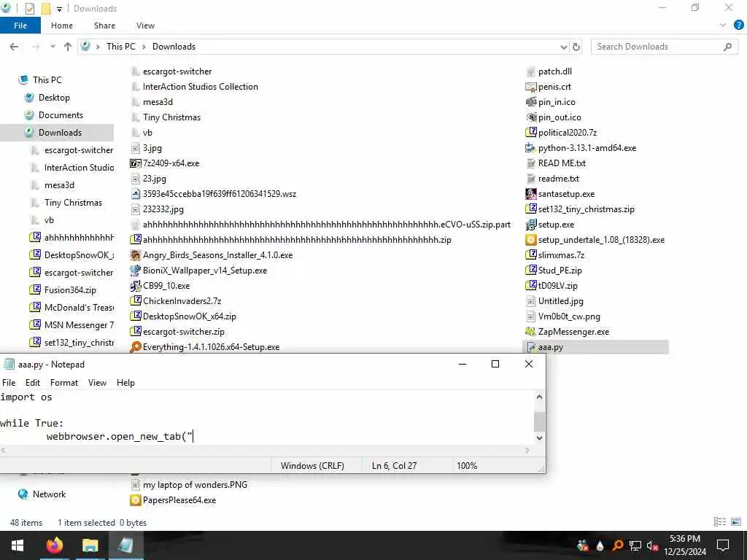Image resolution: width=747 pixels, height=560 pixels.
Task: Select Fusion364.zip in the navigation pane
Action: (x=70, y=290)
